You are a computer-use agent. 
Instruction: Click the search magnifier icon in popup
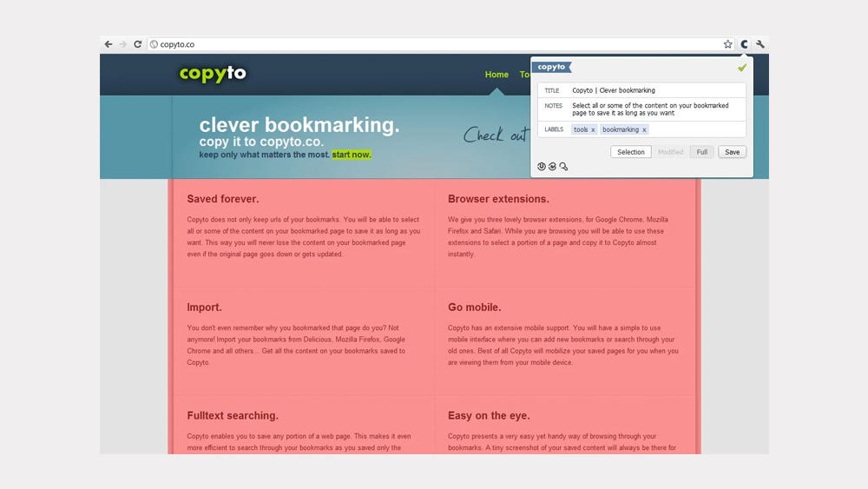563,166
